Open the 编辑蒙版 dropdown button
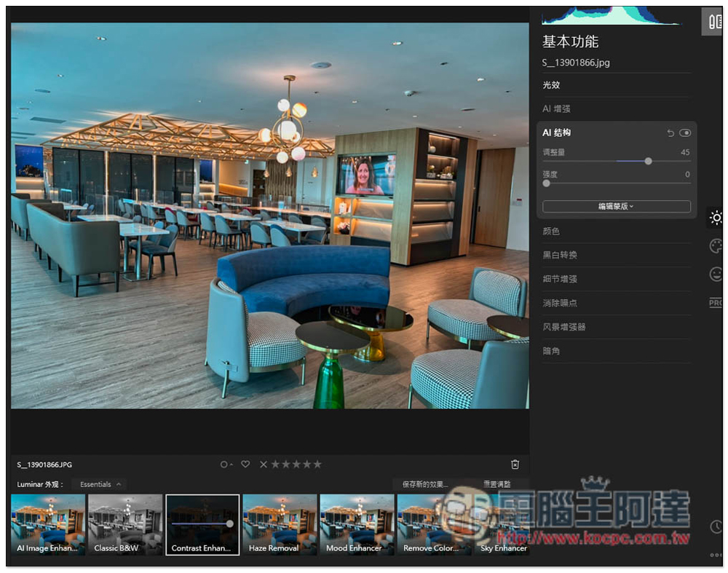 coord(616,207)
